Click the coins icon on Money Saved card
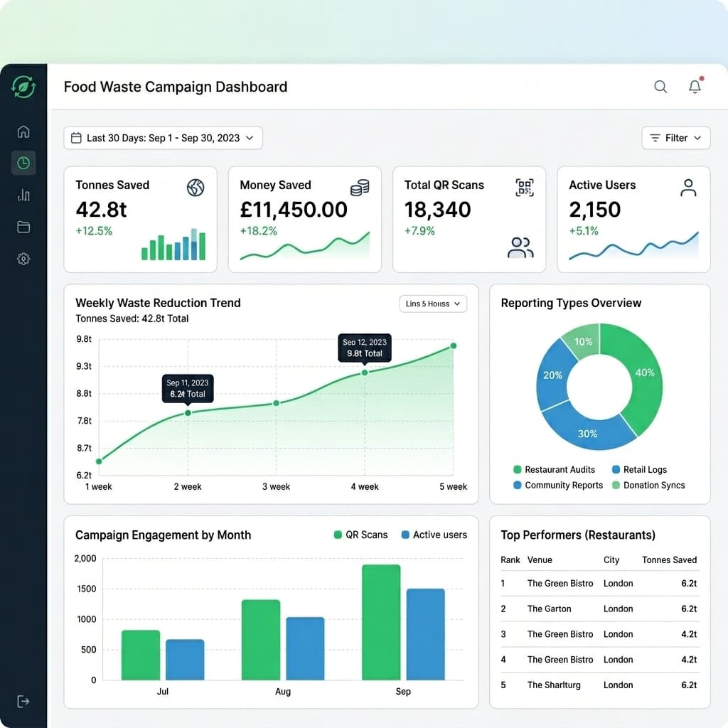The height and width of the screenshot is (728, 728). coord(360,188)
